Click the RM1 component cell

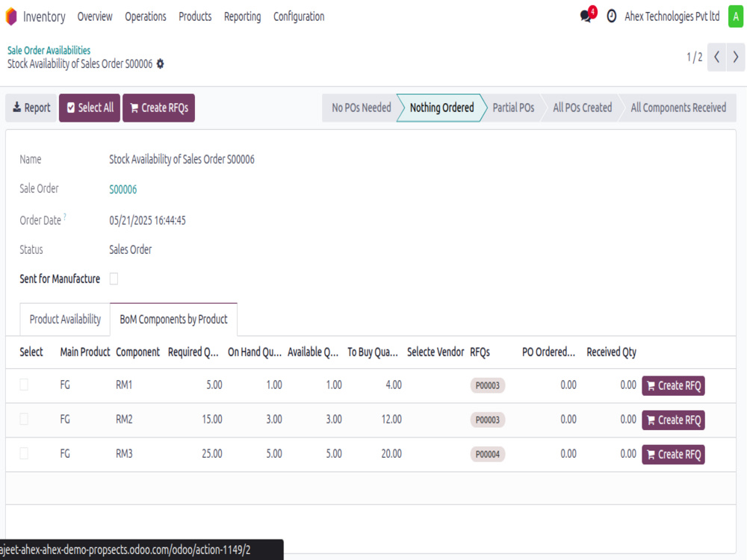coord(124,385)
